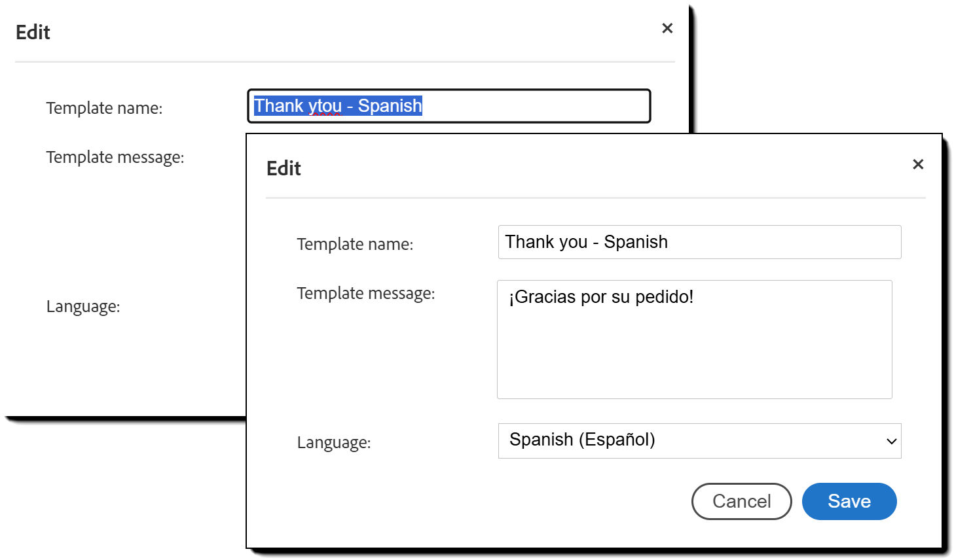Click the background dialog 'Template name:' label
The height and width of the screenshot is (560, 954).
pos(104,108)
